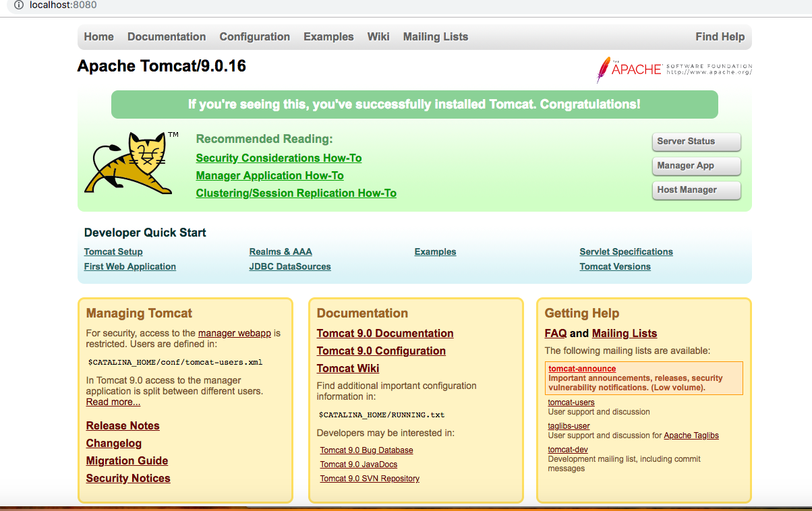Open Tomcat 9.0 Bug Database link
This screenshot has height=511, width=812.
[366, 450]
